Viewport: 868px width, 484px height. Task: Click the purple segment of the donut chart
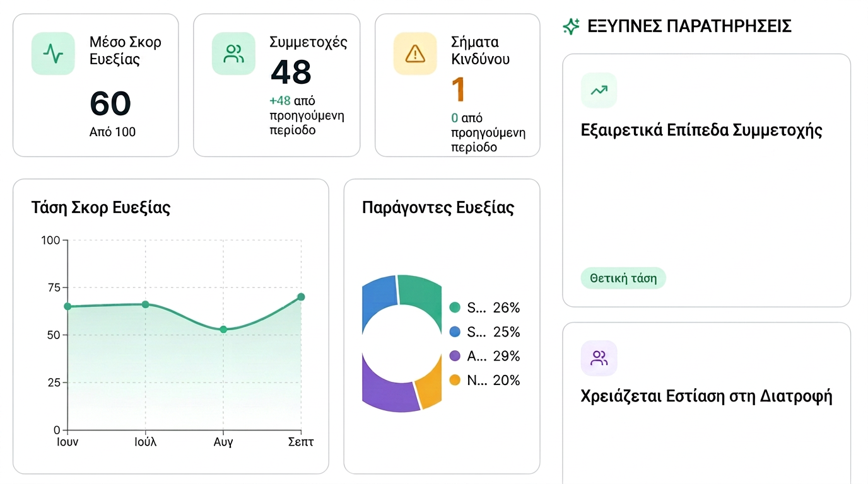pos(386,391)
